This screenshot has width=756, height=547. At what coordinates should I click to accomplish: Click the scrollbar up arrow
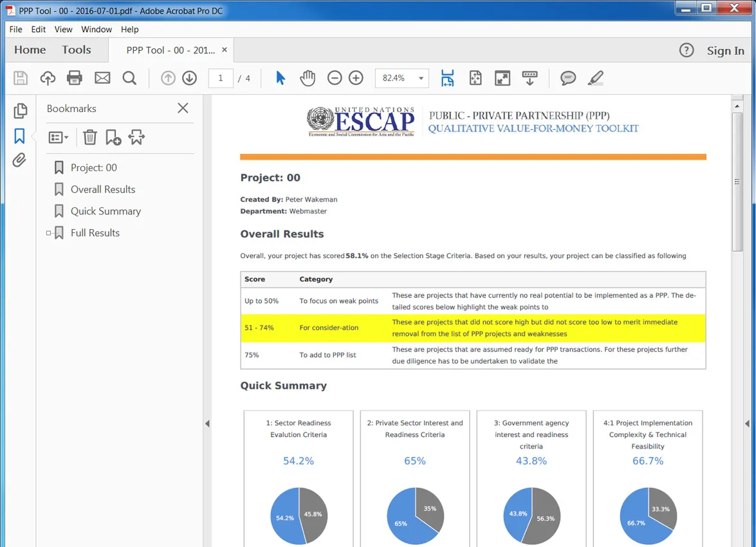tap(737, 105)
